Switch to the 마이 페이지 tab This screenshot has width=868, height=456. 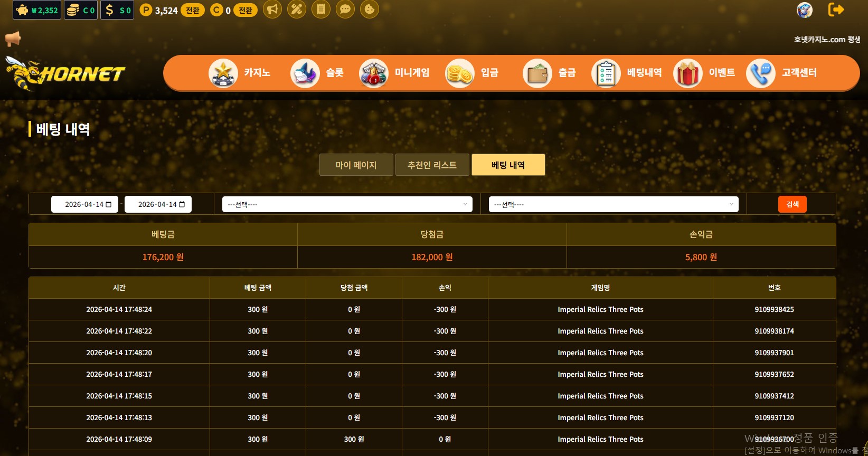pos(356,165)
